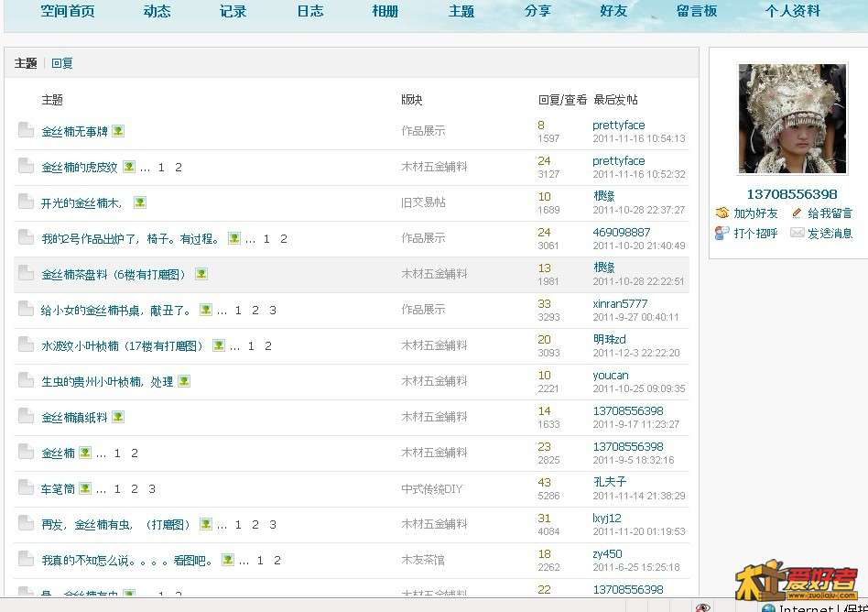The width and height of the screenshot is (868, 612).
Task: Click the folder icon before 金丝楠镇纸料 thread
Action: pos(26,416)
